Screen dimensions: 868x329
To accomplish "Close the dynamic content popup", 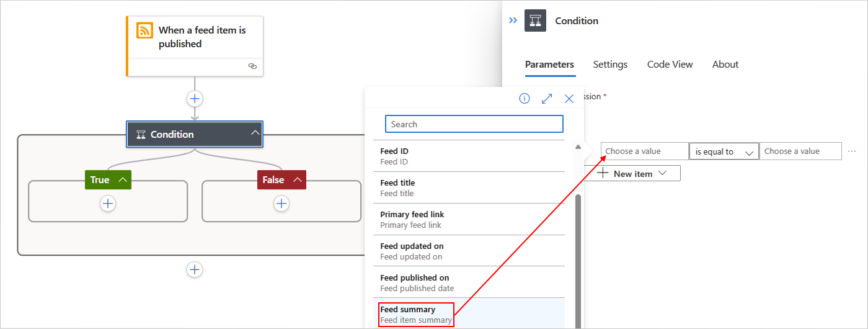I will pyautogui.click(x=569, y=99).
